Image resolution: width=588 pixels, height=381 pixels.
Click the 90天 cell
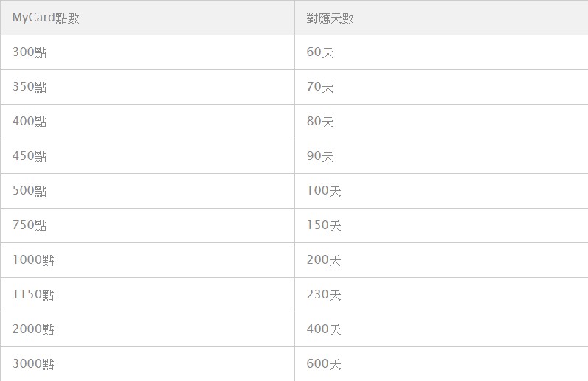(441, 156)
